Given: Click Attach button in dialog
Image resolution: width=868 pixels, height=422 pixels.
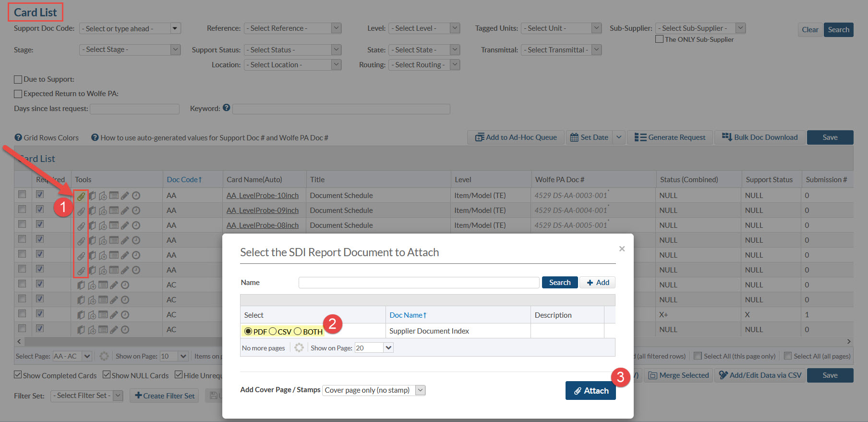Looking at the screenshot, I should (x=591, y=391).
